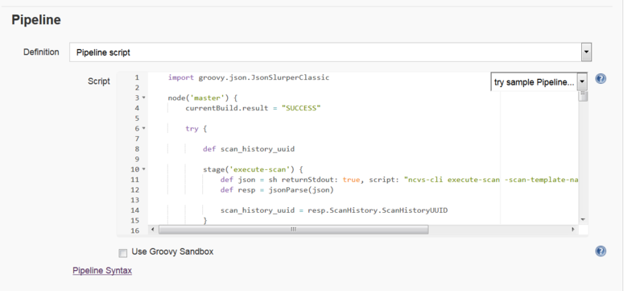Click the currentBuild.result = "SUCCESS" line
Viewport: 644px width, 291px height.
[x=253, y=108]
